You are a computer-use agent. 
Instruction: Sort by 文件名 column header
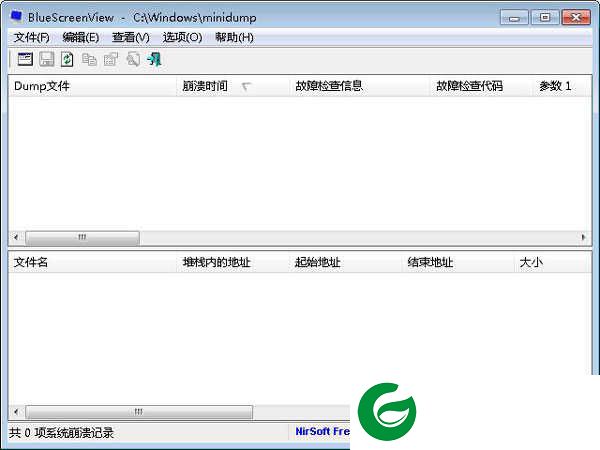(x=92, y=262)
